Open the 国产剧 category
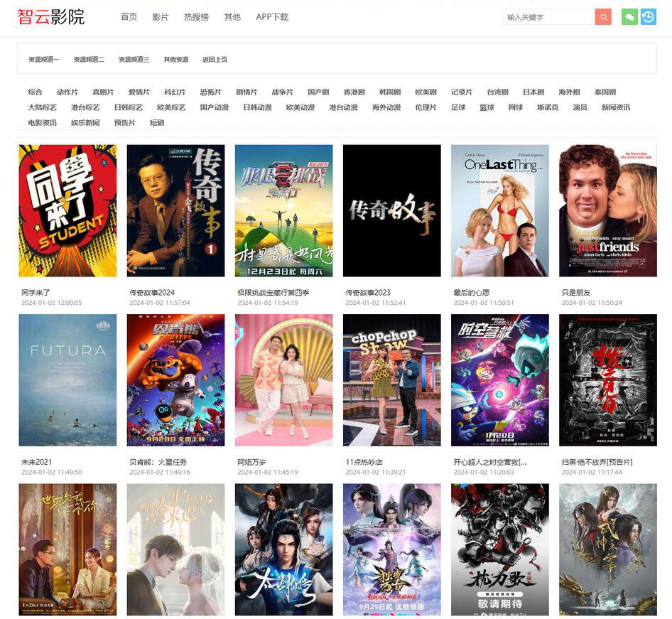This screenshot has height=619, width=672. pyautogui.click(x=318, y=92)
